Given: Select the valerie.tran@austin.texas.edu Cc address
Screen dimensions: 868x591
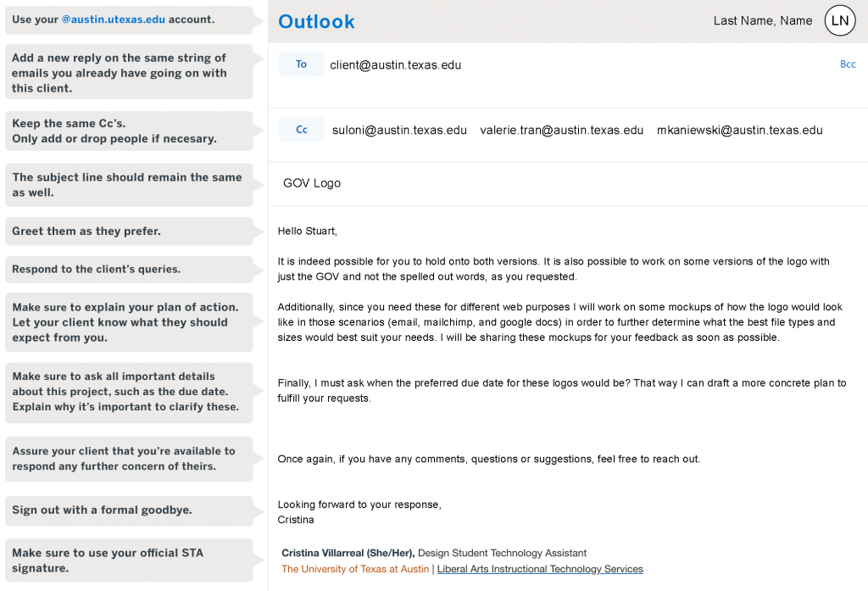Looking at the screenshot, I should tap(561, 131).
